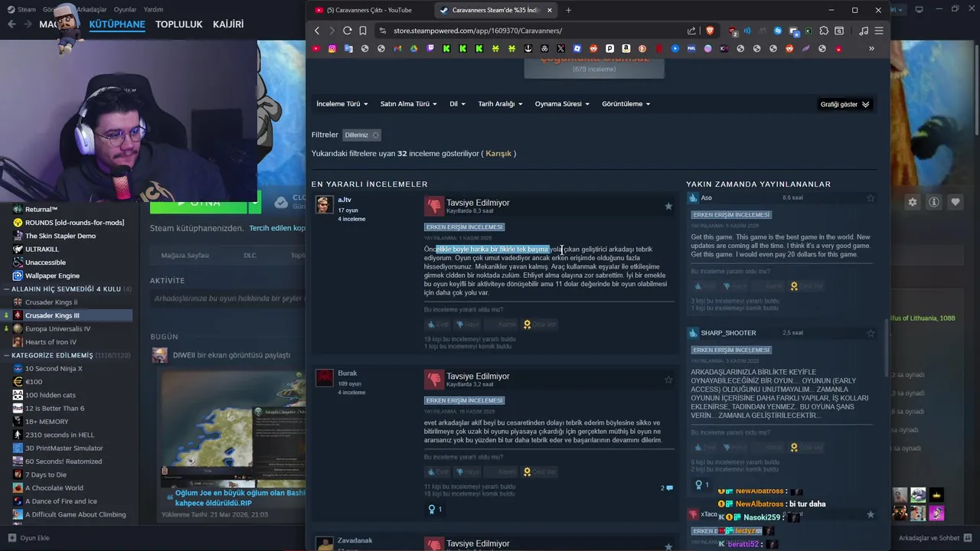
Task: Select ULTRAKILL in library list
Action: click(x=43, y=249)
